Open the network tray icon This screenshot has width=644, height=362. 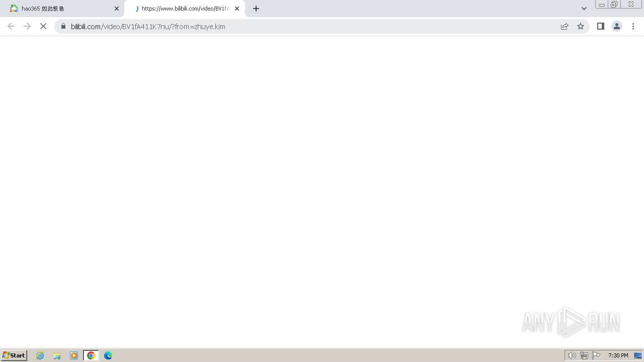click(584, 355)
